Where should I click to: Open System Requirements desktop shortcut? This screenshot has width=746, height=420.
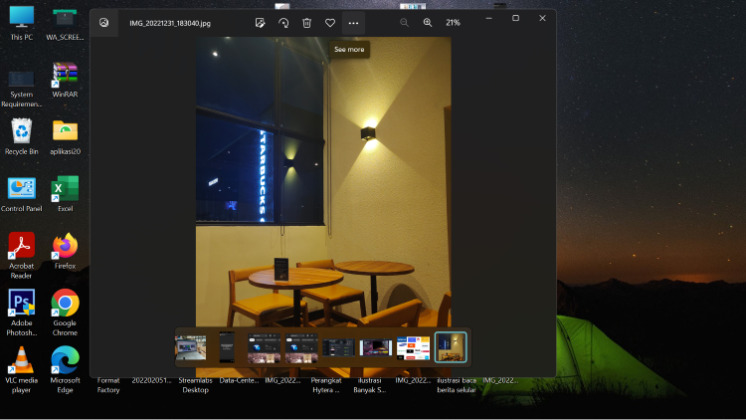[21, 89]
